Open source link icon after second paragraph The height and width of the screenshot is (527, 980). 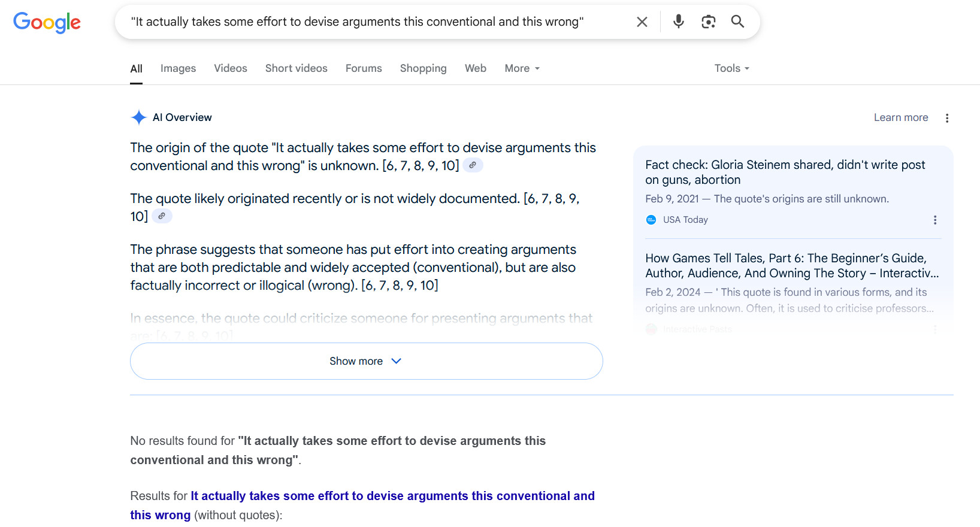coord(162,216)
